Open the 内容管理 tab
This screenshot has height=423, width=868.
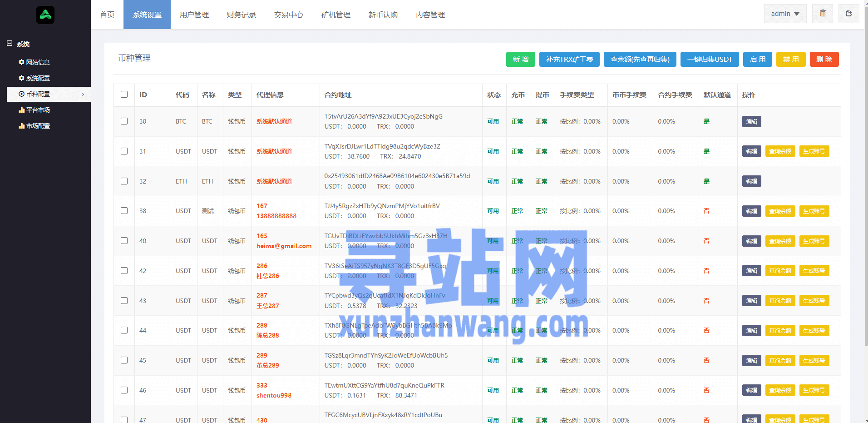(x=430, y=15)
